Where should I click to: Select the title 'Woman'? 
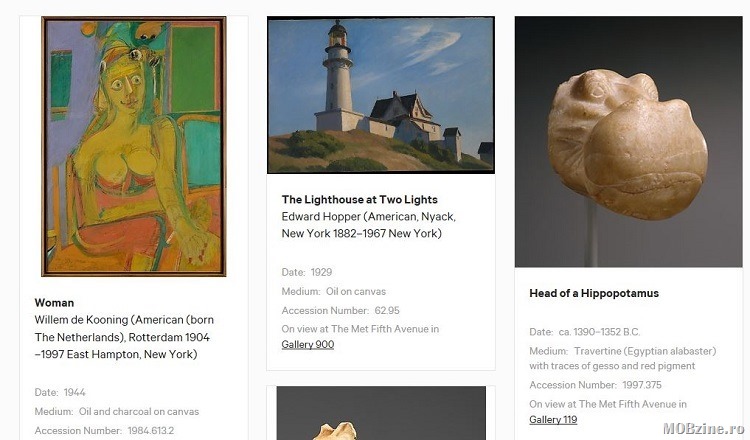pyautogui.click(x=54, y=303)
